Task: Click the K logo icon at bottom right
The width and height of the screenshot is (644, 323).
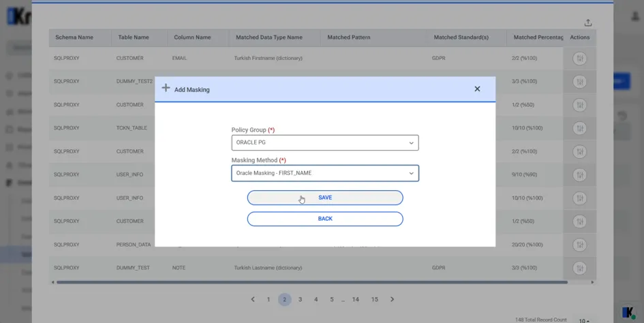Action: tap(628, 312)
